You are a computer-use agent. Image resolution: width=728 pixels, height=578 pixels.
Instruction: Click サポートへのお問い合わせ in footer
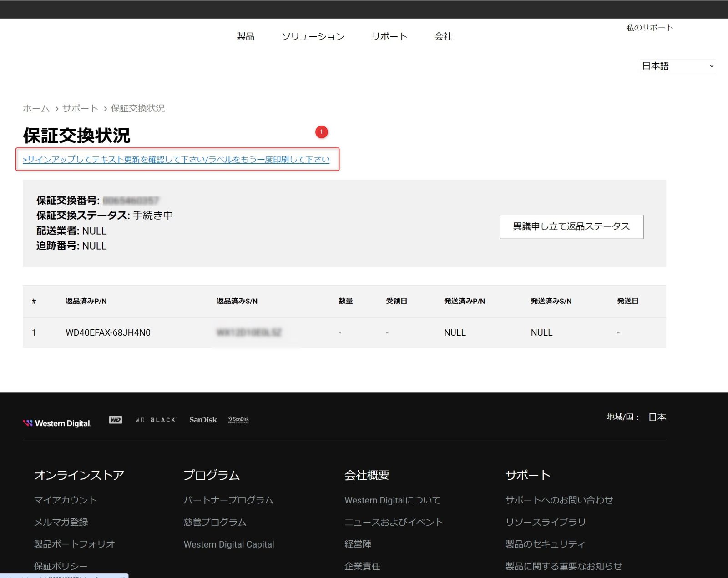click(x=559, y=500)
